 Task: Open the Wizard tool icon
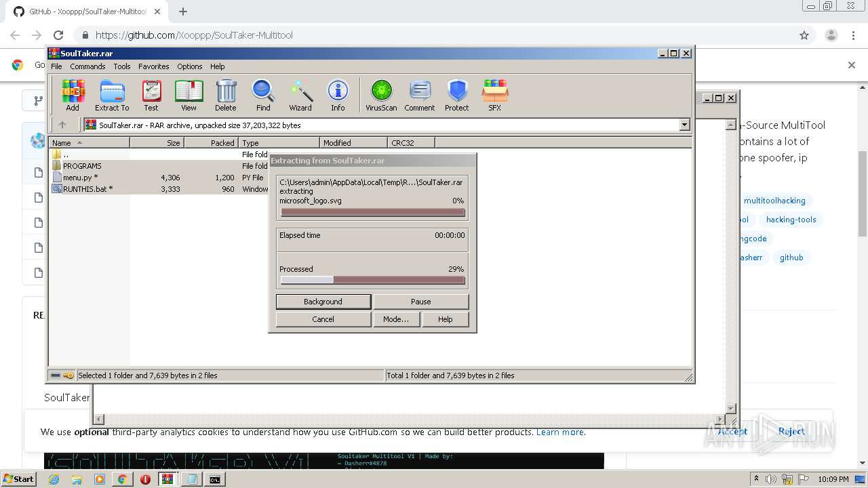300,95
